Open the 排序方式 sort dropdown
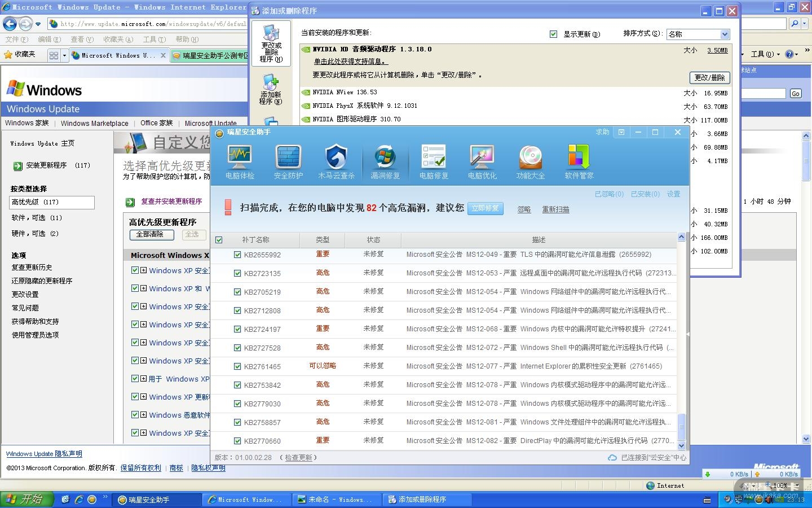Screen dimensions: 812x508 [725, 34]
